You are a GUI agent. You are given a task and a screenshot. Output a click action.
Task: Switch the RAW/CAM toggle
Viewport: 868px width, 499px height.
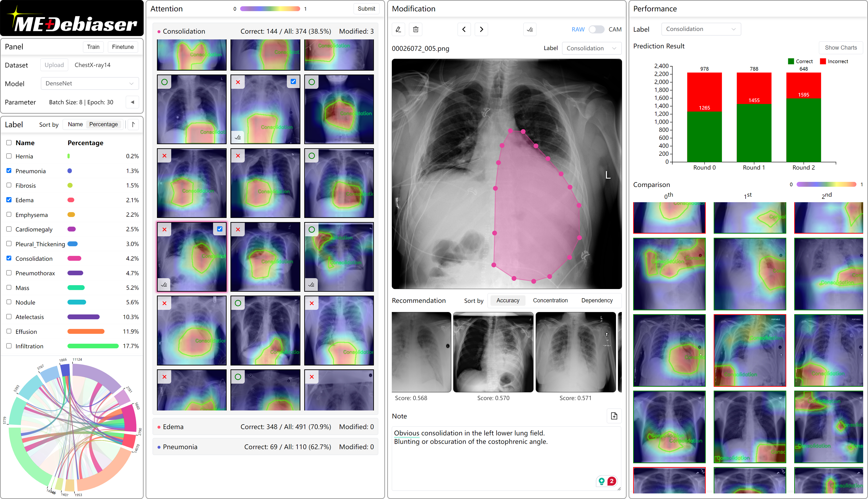click(596, 30)
